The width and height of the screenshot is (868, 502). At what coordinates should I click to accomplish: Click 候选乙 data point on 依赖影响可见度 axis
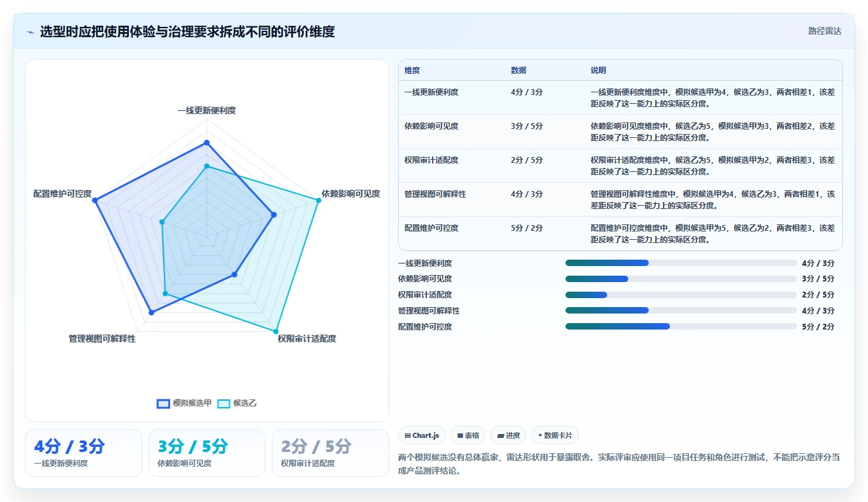[319, 201]
